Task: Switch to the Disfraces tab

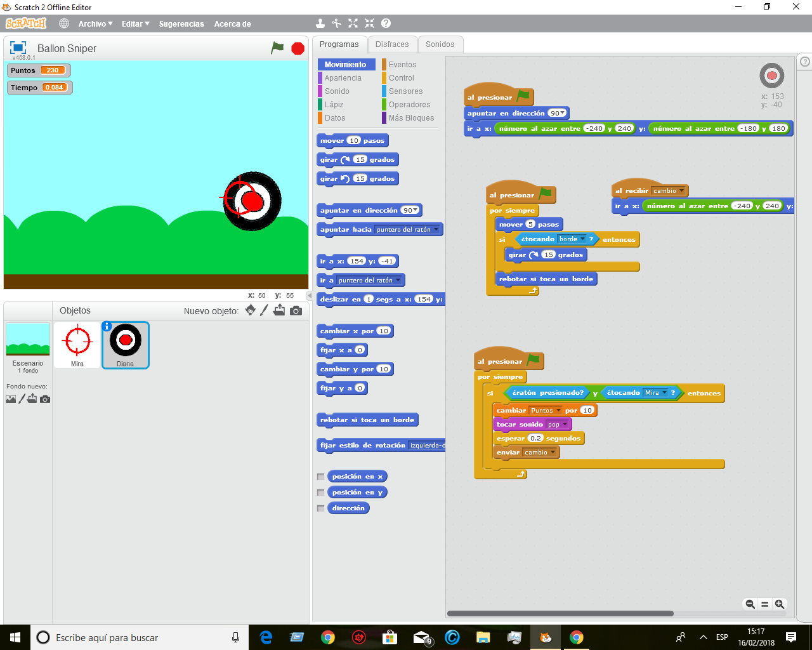Action: coord(393,44)
